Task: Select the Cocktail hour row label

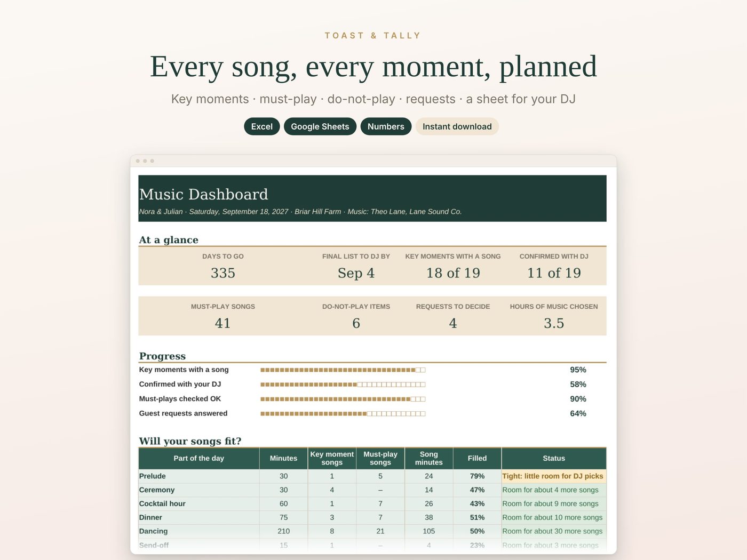Action: pos(162,504)
